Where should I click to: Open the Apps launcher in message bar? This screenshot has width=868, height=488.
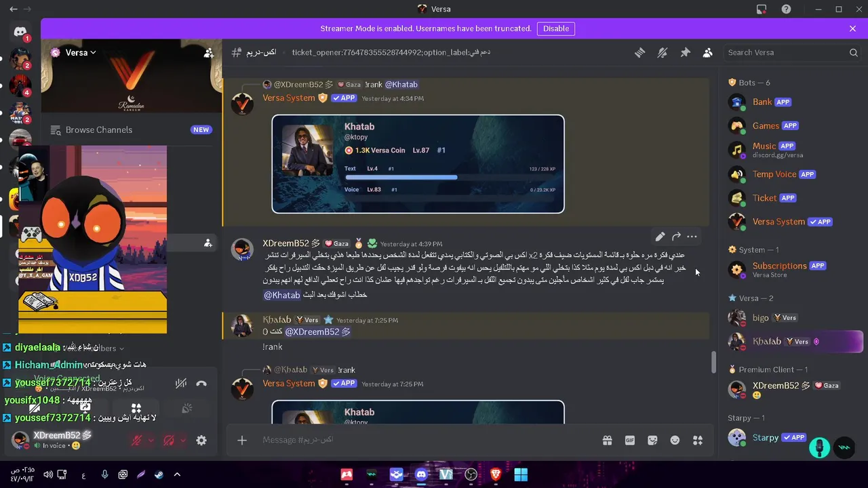698,440
